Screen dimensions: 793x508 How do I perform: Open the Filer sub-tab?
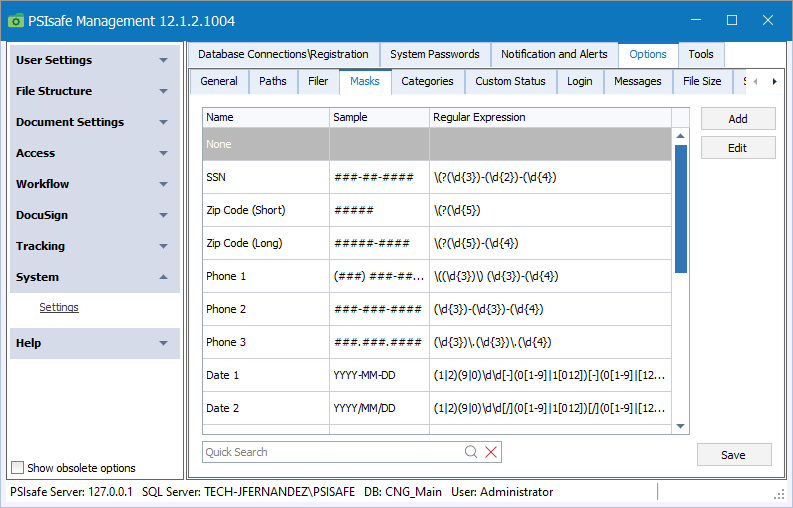point(318,81)
